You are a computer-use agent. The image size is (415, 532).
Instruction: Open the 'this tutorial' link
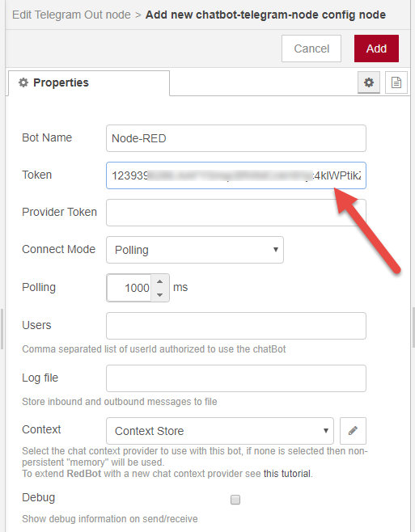287,473
